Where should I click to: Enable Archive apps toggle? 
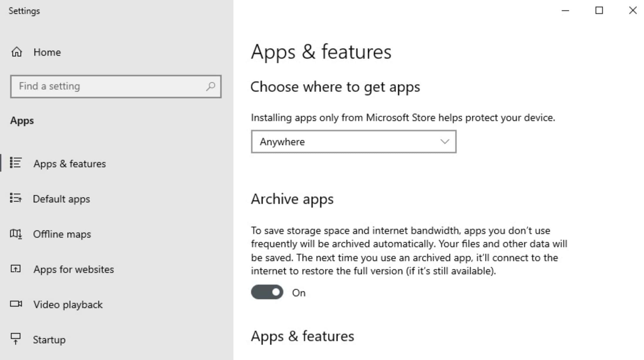pos(268,292)
